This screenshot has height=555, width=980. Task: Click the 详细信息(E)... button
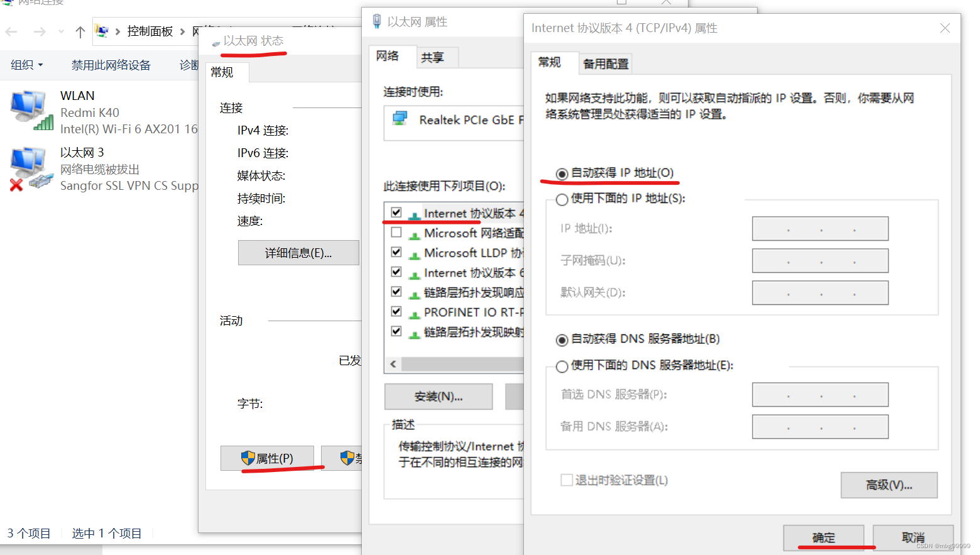(x=298, y=253)
